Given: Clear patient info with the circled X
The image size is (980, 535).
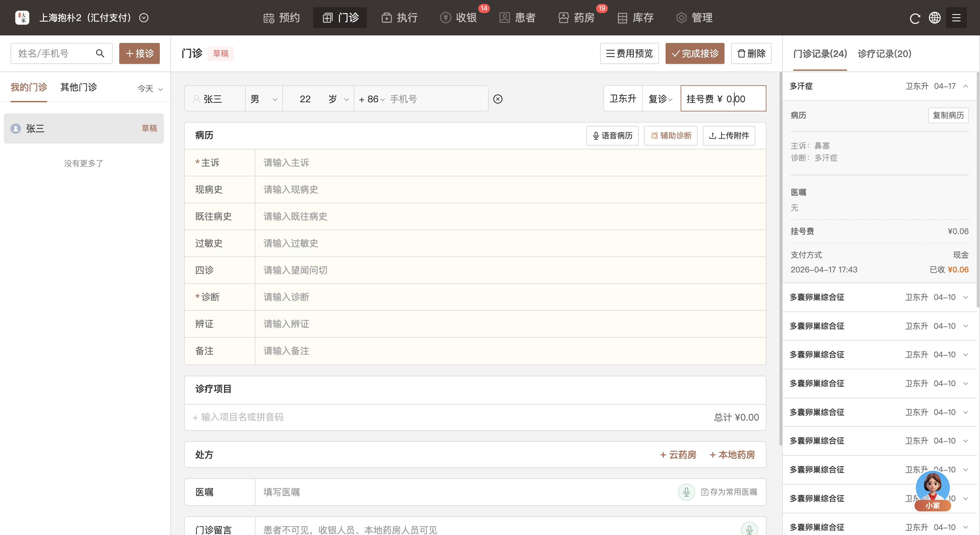Looking at the screenshot, I should [x=498, y=99].
